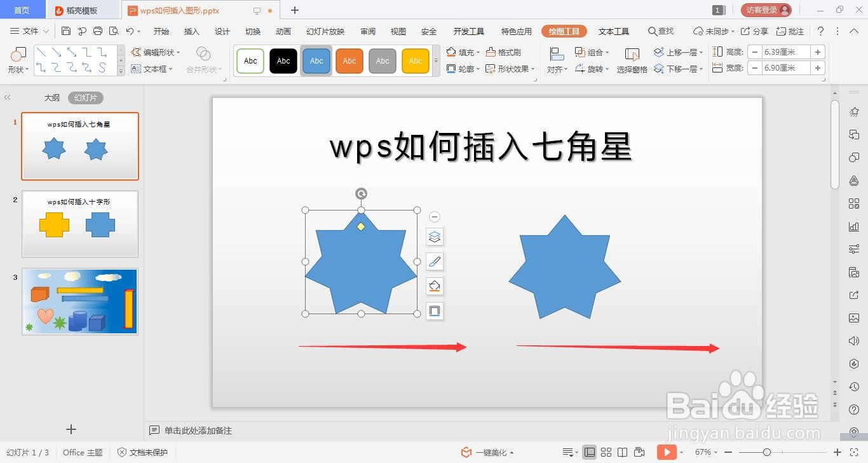Image resolution: width=868 pixels, height=463 pixels.
Task: Switch to slide sorter view in status bar
Action: 607,452
